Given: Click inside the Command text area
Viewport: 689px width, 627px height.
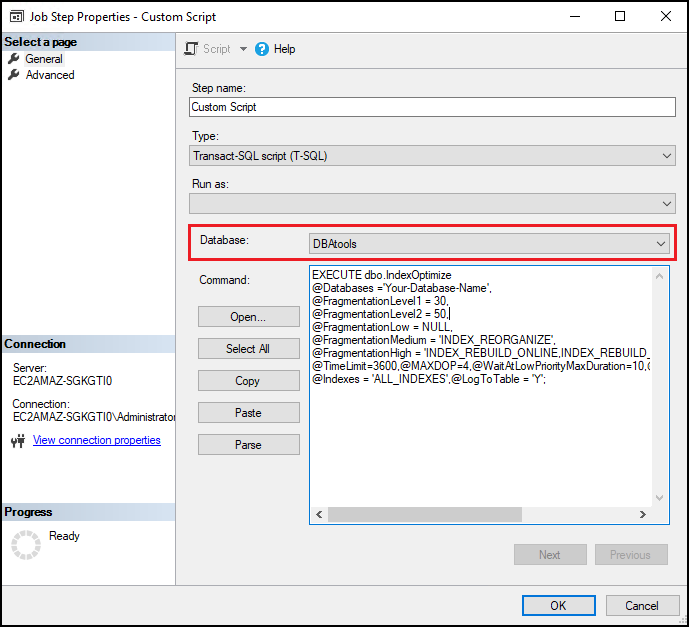Looking at the screenshot, I should pos(480,440).
